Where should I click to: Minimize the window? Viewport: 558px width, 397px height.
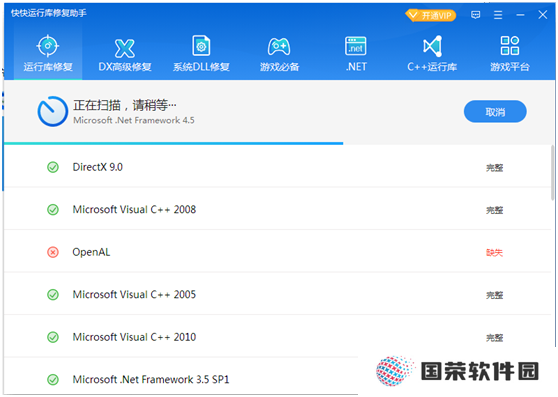[x=520, y=15]
